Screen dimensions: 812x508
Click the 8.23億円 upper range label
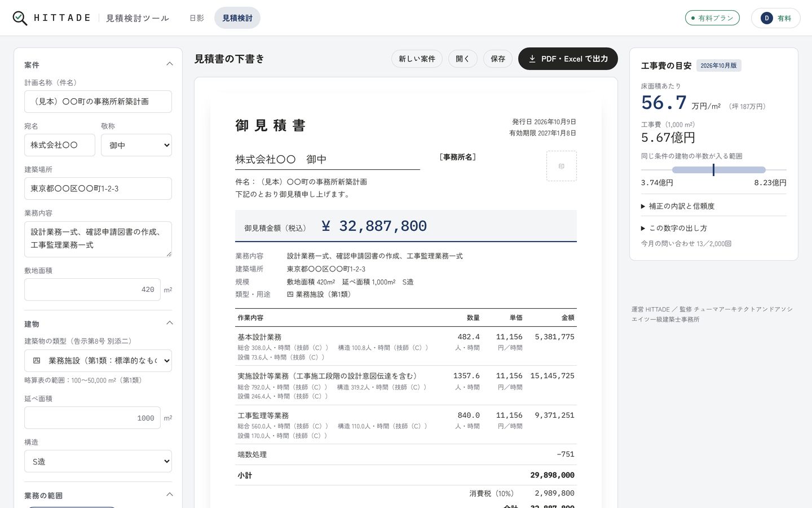pyautogui.click(x=770, y=183)
